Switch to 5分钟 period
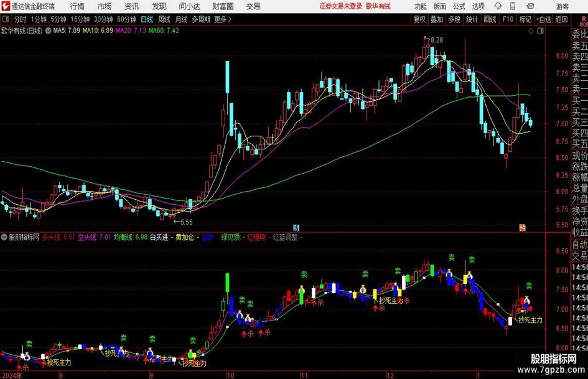 [x=58, y=19]
